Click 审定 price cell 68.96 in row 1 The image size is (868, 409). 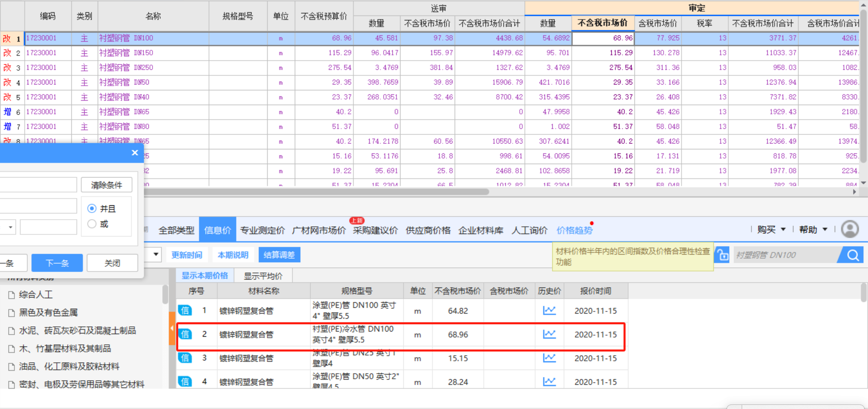click(603, 38)
